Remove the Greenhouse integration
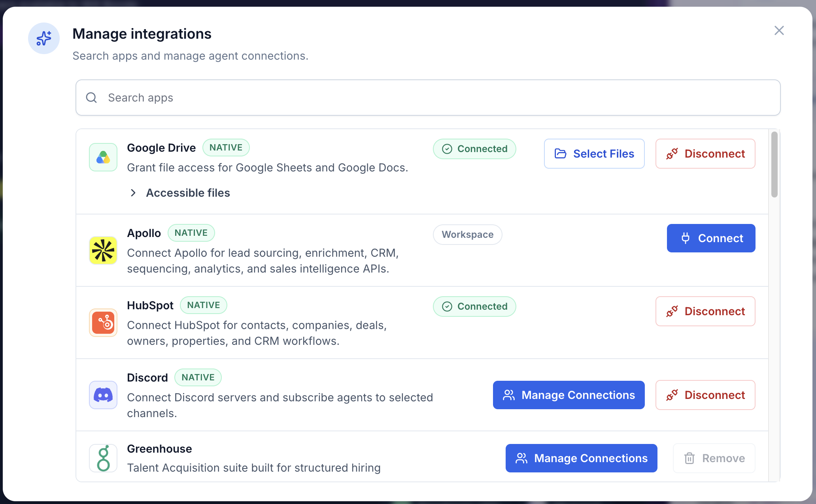The image size is (816, 504). coord(714,458)
